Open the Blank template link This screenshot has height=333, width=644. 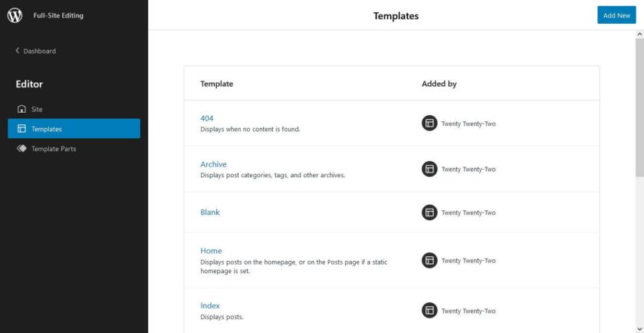[210, 212]
